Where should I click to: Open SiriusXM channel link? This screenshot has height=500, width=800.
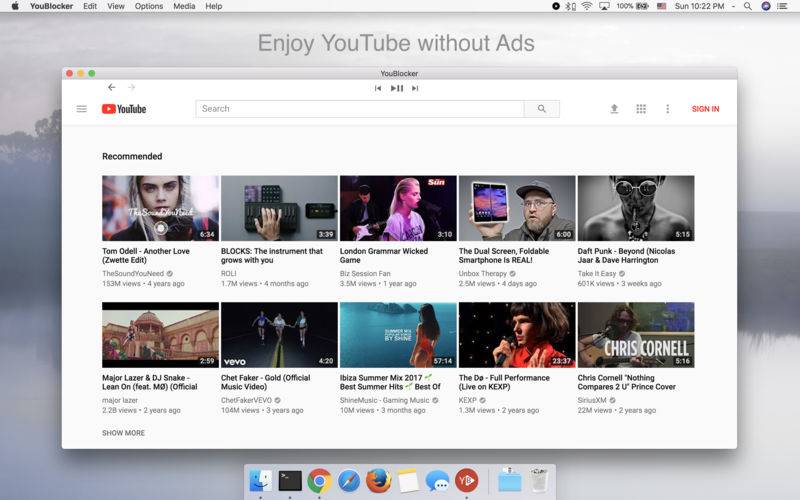[592, 400]
